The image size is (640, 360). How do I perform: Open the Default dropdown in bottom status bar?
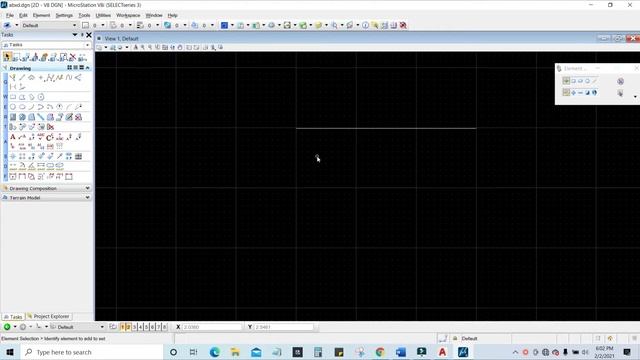click(78, 327)
